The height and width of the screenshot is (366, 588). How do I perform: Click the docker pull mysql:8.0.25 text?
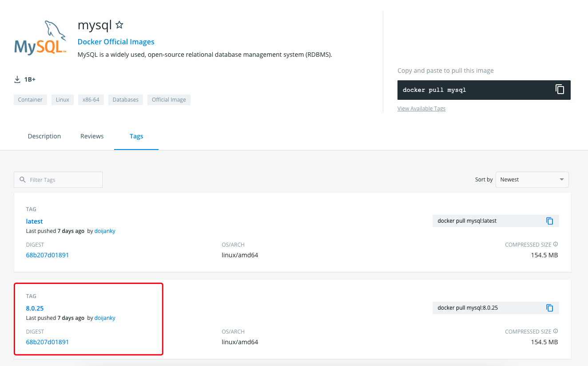[468, 307]
